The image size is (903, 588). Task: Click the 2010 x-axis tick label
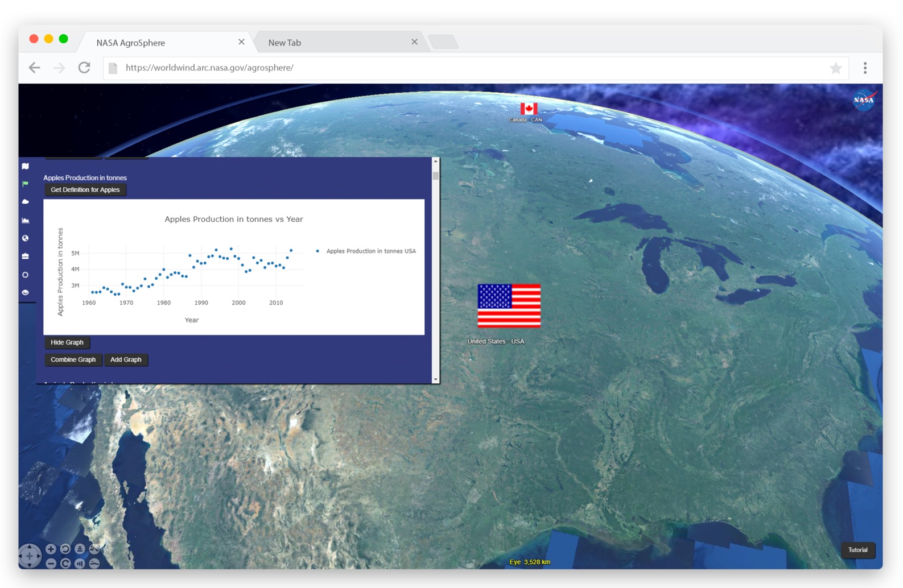click(x=276, y=303)
